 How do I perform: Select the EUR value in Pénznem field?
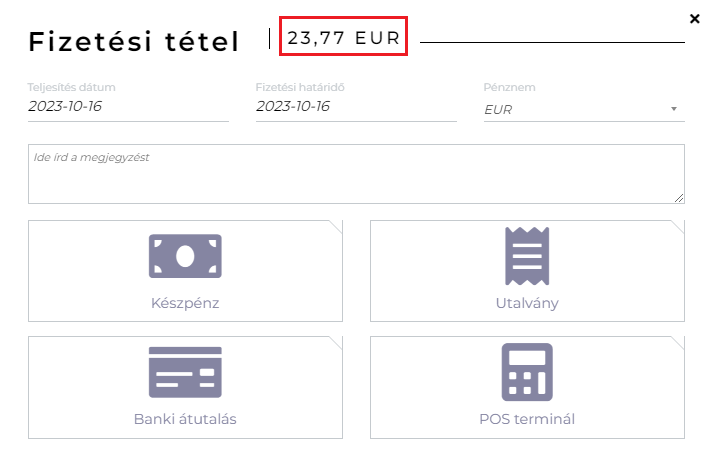coord(498,110)
